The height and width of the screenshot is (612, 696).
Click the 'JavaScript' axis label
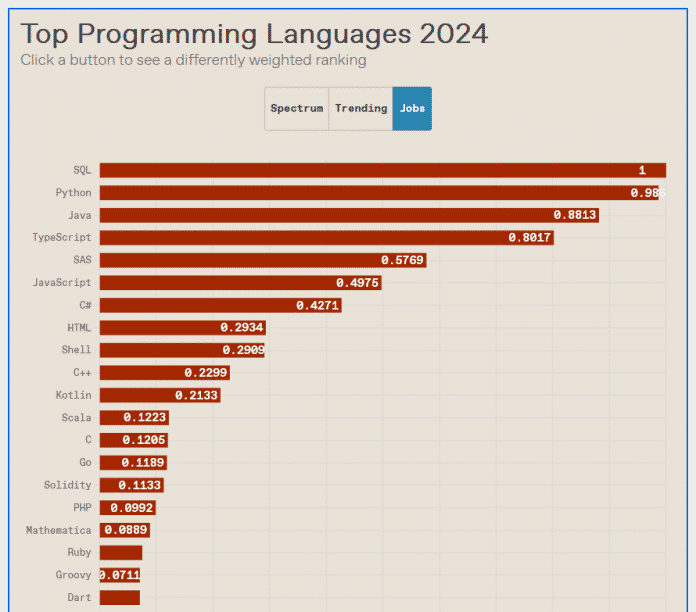[62, 283]
